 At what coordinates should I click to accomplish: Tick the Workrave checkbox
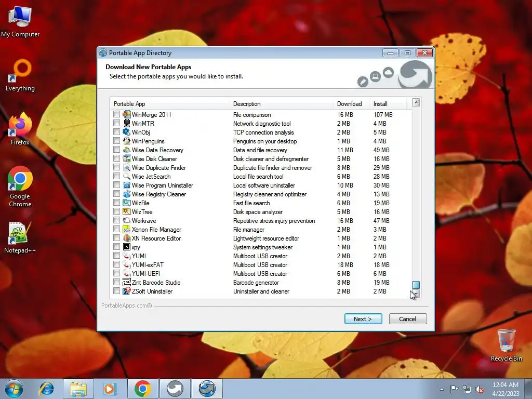(117, 220)
